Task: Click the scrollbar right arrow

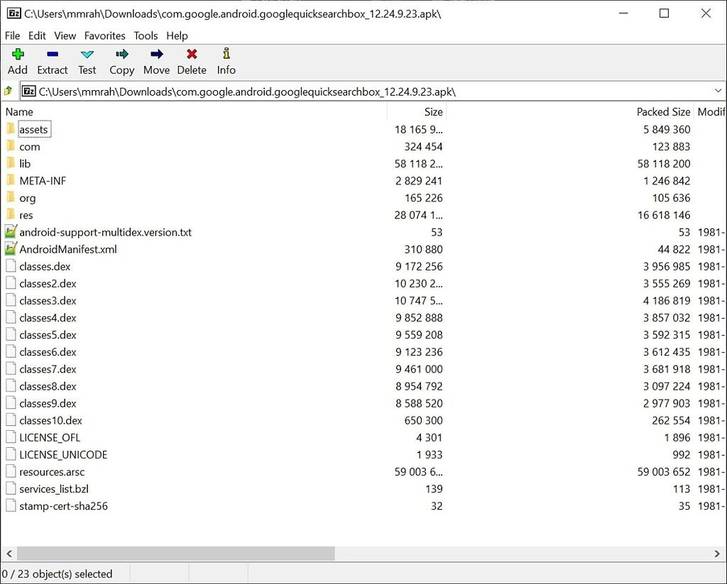Action: click(717, 553)
